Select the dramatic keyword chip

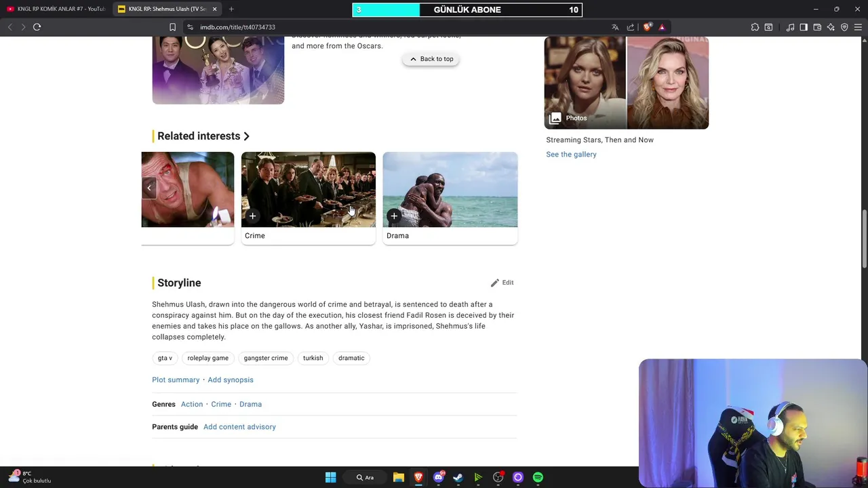pyautogui.click(x=351, y=358)
